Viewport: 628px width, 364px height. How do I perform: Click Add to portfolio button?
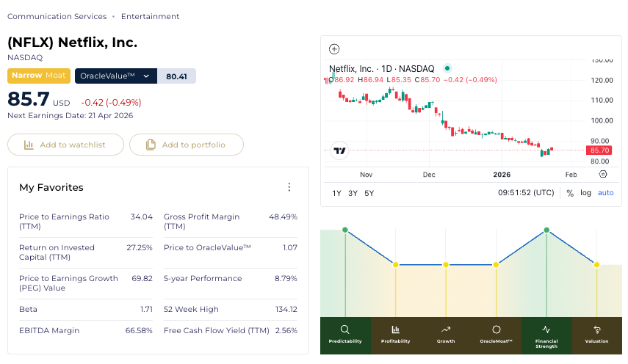(186, 145)
